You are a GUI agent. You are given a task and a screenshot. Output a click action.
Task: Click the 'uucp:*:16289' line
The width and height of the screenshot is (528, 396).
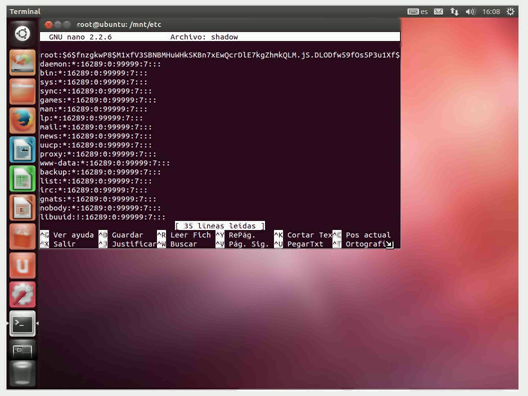point(96,145)
